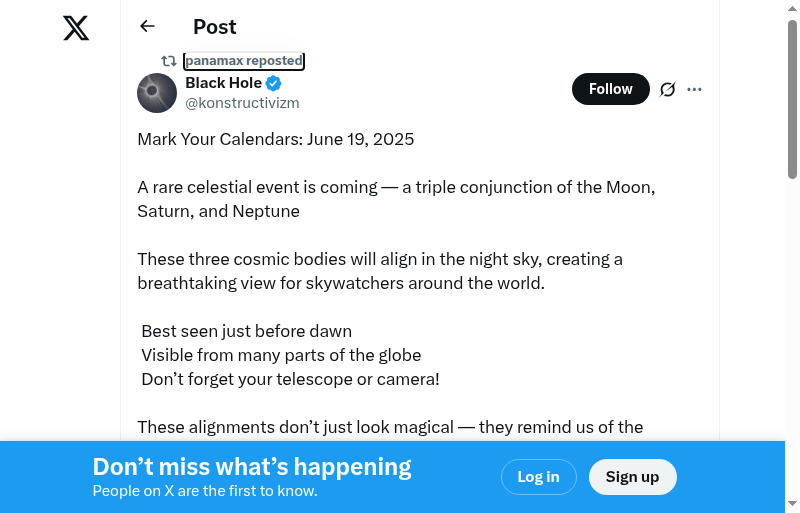
Task: Click the 'Don't miss what's happening' banner text
Action: 252,467
